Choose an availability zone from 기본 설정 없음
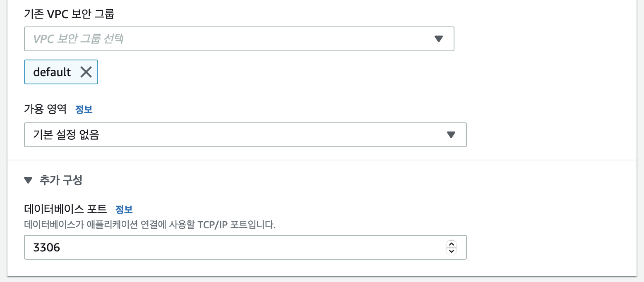This screenshot has width=644, height=282. coord(245,135)
